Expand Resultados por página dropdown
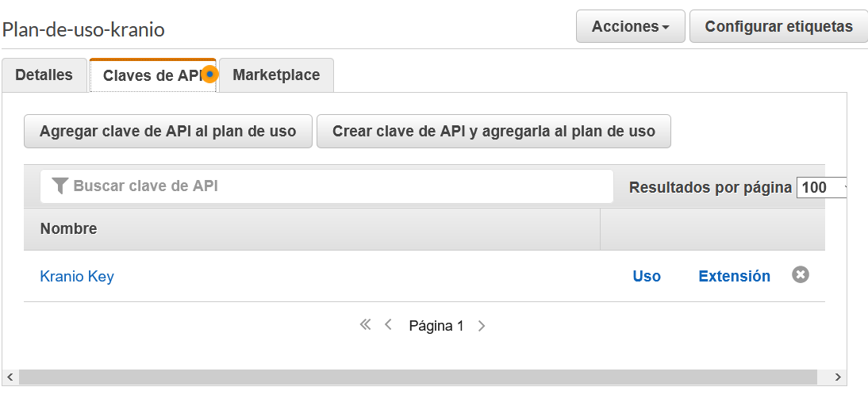This screenshot has width=868, height=406. pos(822,188)
